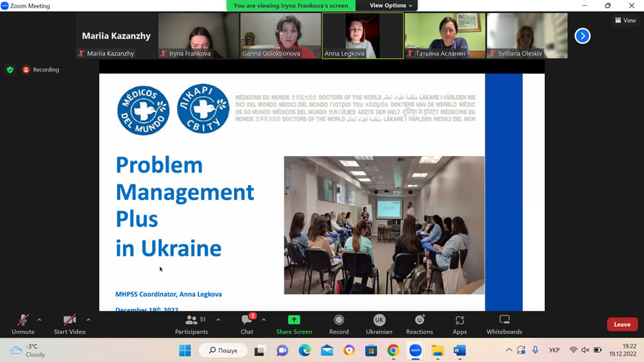Open Microsoft Word from the taskbar
This screenshot has height=362, width=644.
point(460,351)
